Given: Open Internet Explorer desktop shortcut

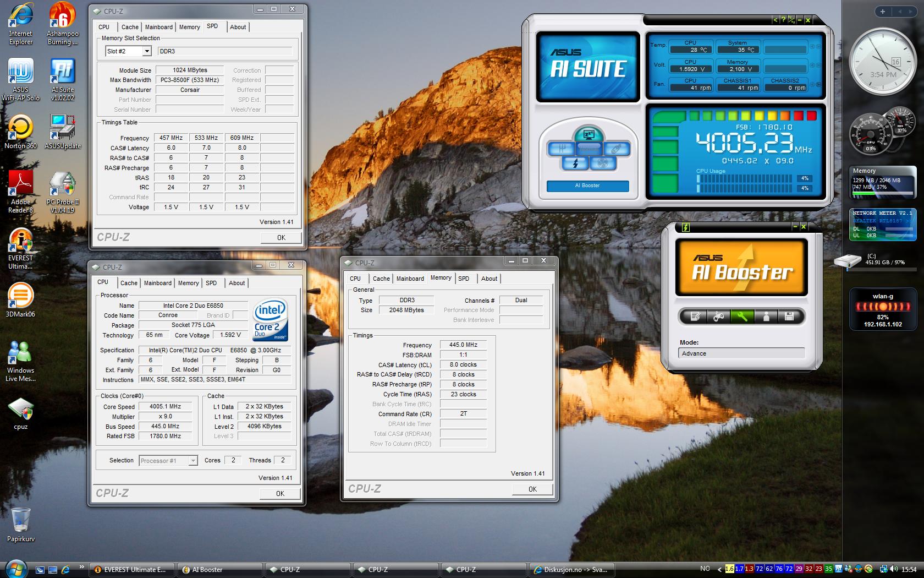Looking at the screenshot, I should click(x=20, y=24).
